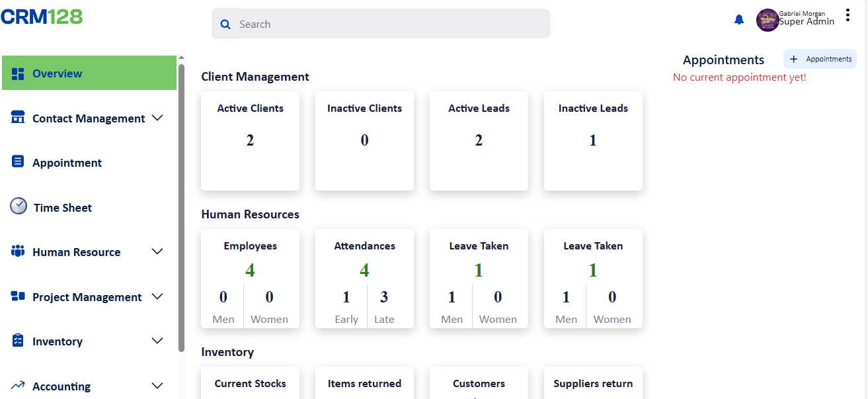Expand the Contact Management chevron

(157, 118)
